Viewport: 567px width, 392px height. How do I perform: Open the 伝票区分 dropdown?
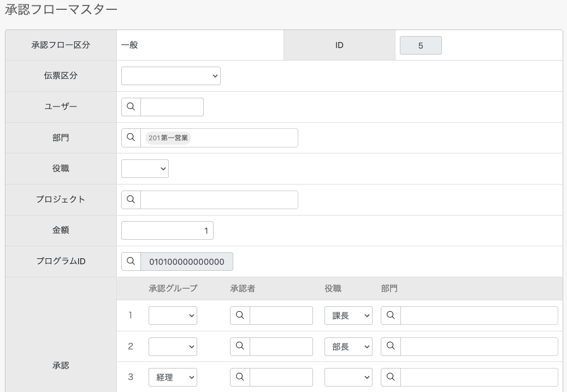tap(170, 76)
